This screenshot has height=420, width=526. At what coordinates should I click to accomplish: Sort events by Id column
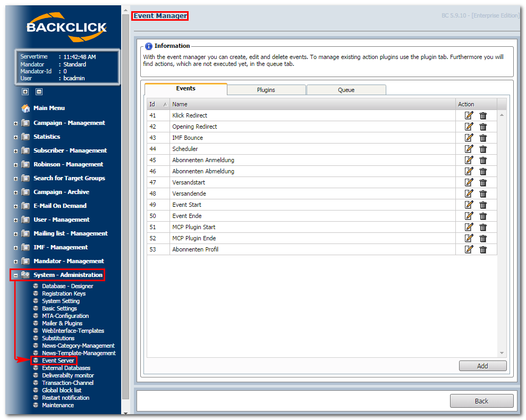point(158,104)
